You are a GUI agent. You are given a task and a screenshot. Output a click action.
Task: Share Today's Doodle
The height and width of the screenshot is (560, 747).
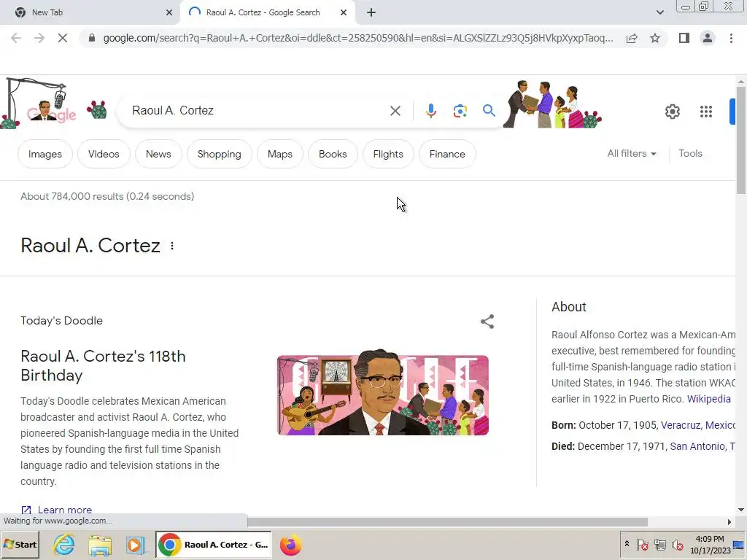[487, 322]
